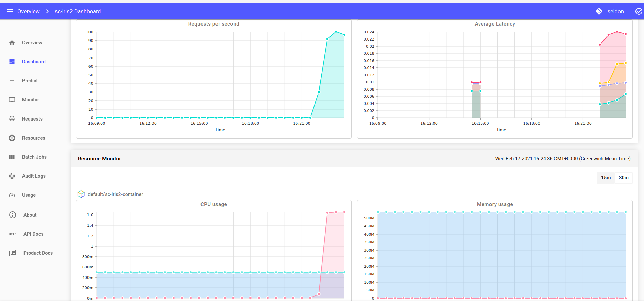Image resolution: width=644 pixels, height=301 pixels.
Task: Click the seldon git repository icon
Action: (x=599, y=11)
